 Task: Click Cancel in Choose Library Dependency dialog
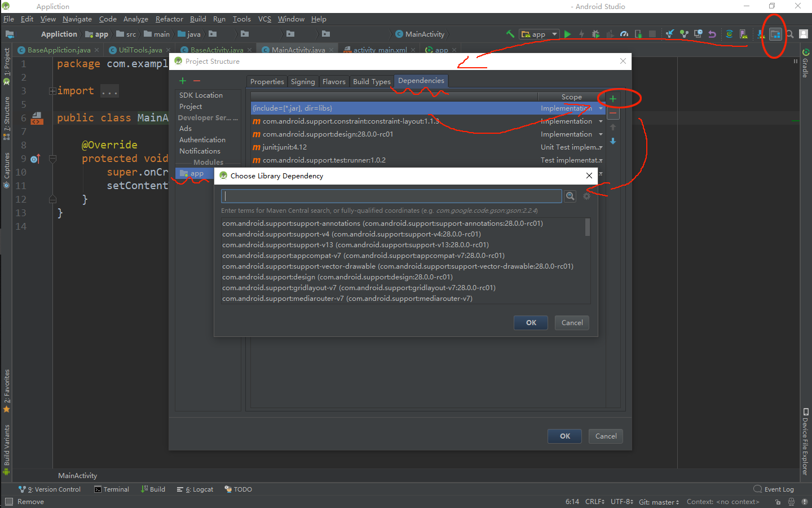(572, 323)
